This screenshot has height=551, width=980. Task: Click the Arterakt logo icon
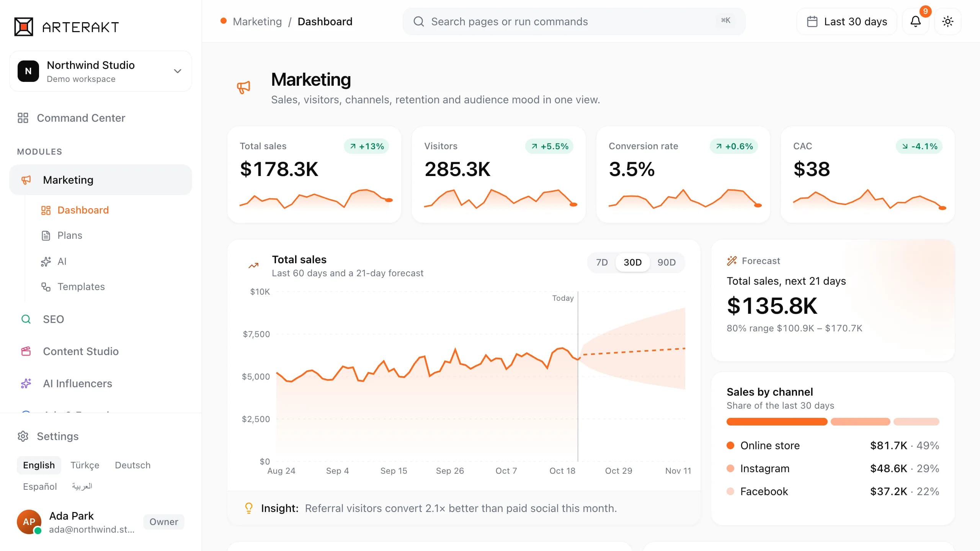click(x=24, y=27)
